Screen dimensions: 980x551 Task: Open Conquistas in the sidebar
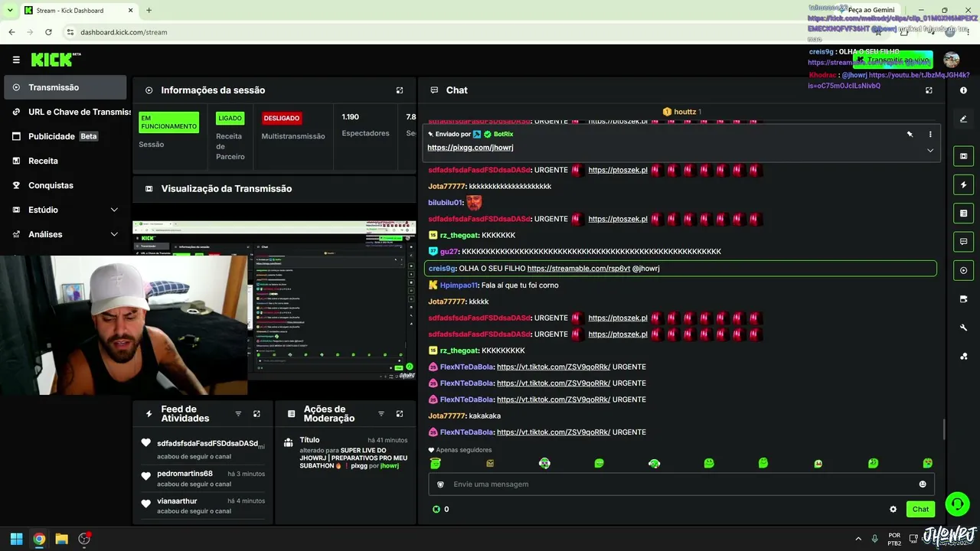[x=65, y=185]
